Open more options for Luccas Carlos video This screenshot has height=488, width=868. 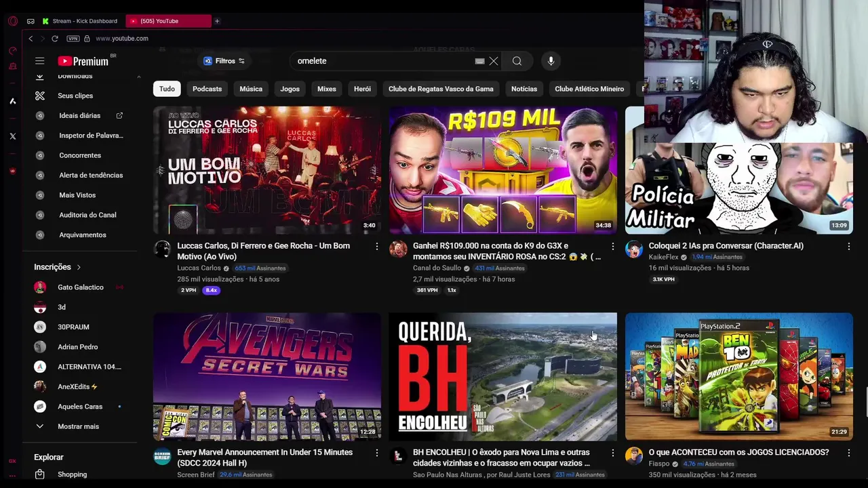(377, 247)
